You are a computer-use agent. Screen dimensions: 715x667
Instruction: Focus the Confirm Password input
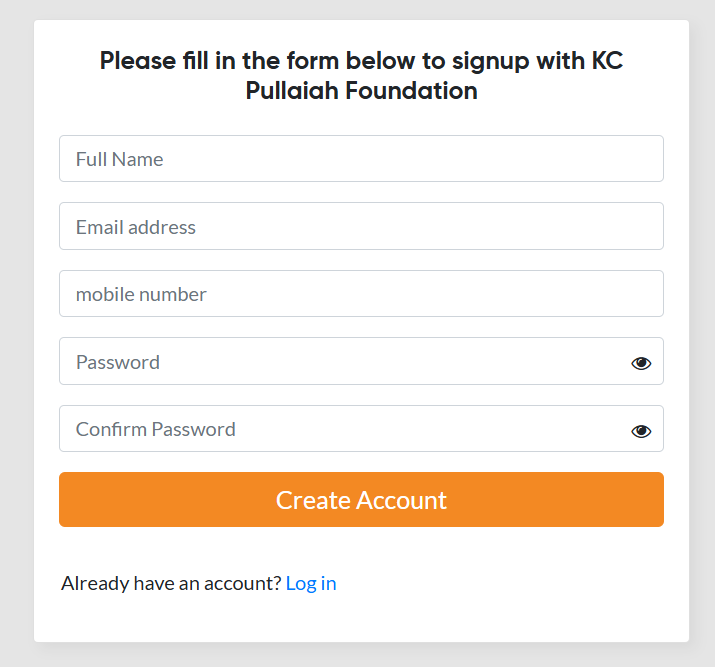340,429
